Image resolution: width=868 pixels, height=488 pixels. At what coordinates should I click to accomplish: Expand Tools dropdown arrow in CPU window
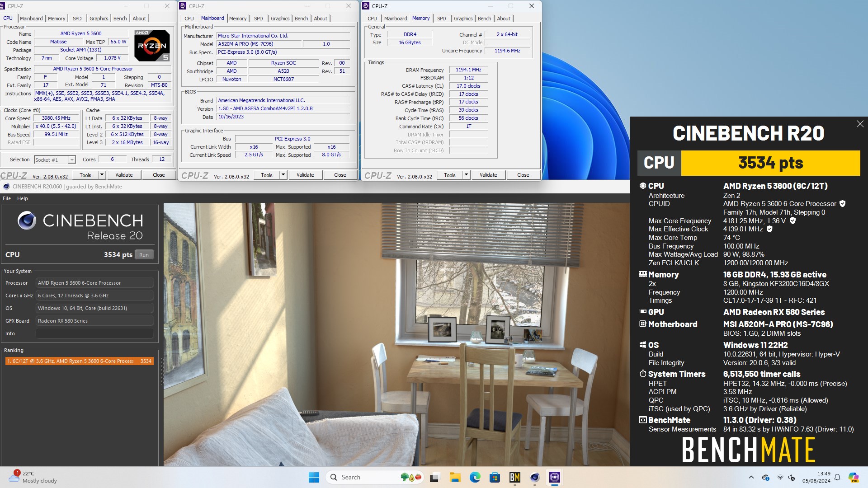tap(102, 175)
